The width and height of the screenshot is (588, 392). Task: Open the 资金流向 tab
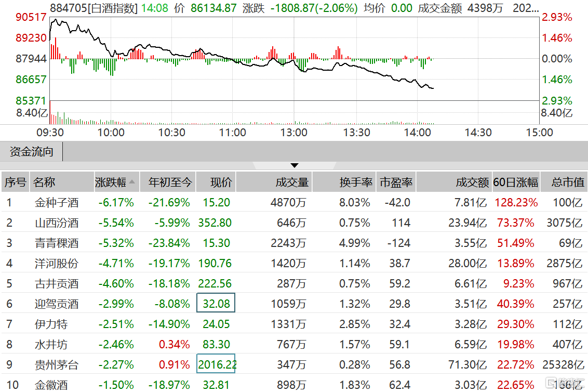(x=32, y=152)
